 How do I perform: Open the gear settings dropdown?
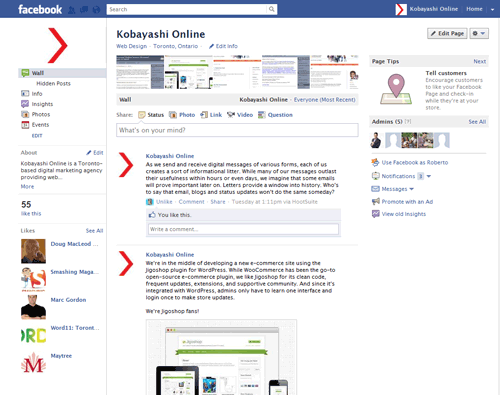[x=479, y=33]
